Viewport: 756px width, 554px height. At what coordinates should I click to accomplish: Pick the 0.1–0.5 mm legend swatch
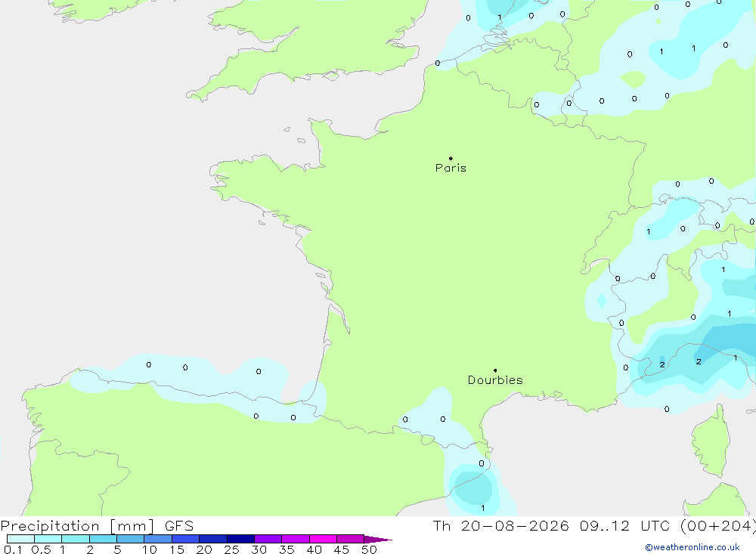coord(20,539)
